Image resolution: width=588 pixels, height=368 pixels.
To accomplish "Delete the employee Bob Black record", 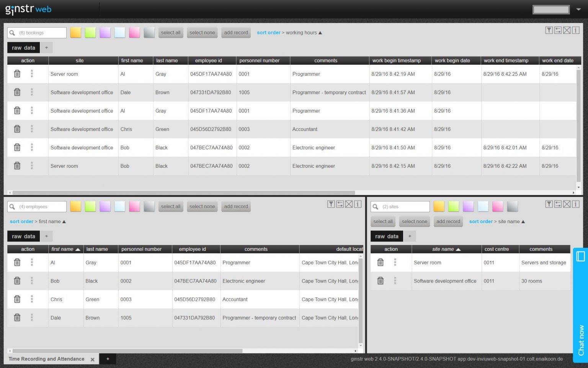I will 17,281.
